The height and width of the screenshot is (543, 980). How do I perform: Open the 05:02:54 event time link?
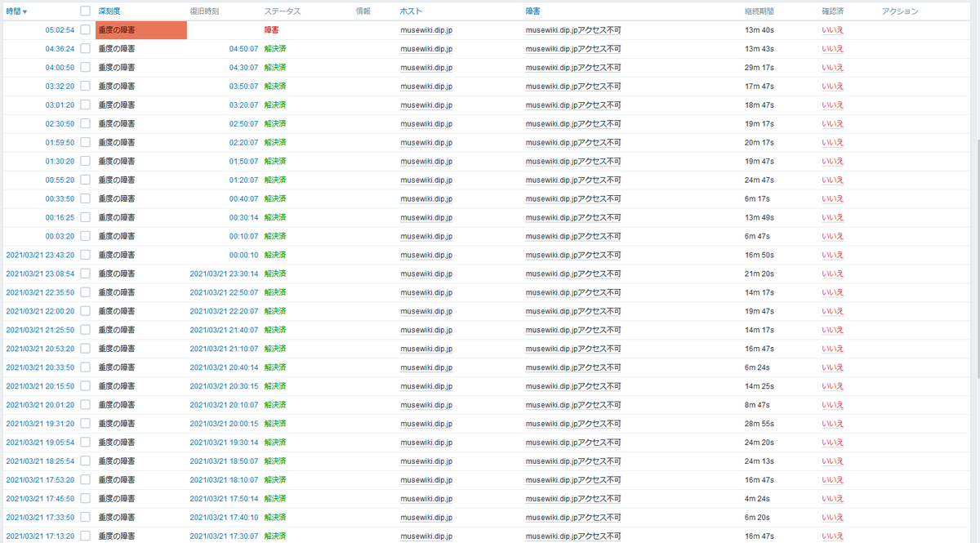click(60, 30)
